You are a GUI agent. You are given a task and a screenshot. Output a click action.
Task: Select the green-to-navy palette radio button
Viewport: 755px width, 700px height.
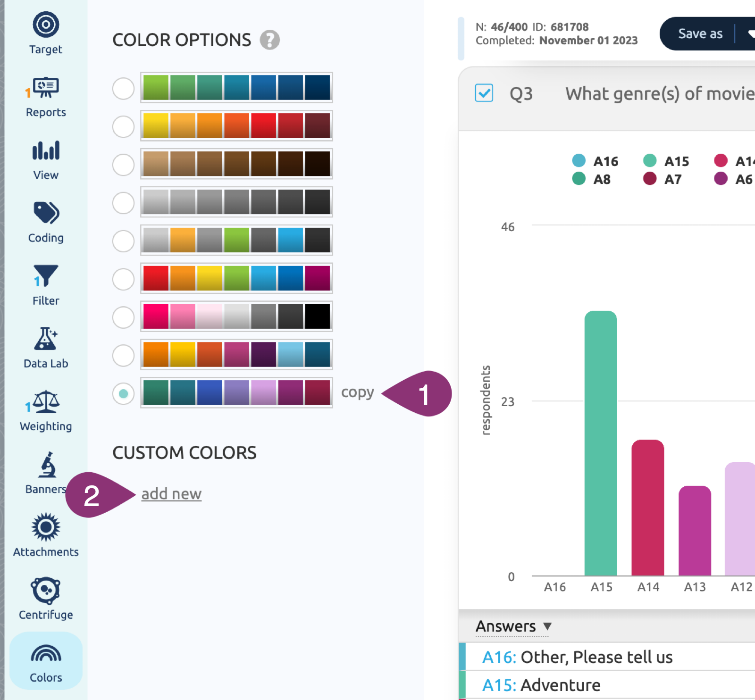pyautogui.click(x=123, y=89)
